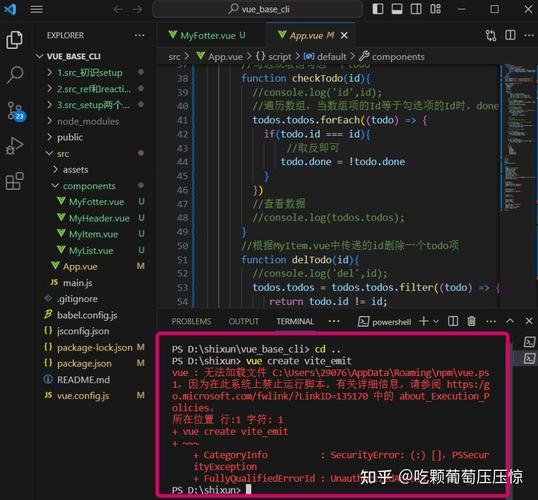538x500 pixels.
Task: Go forward with the navigation arrow
Action: 138,9
